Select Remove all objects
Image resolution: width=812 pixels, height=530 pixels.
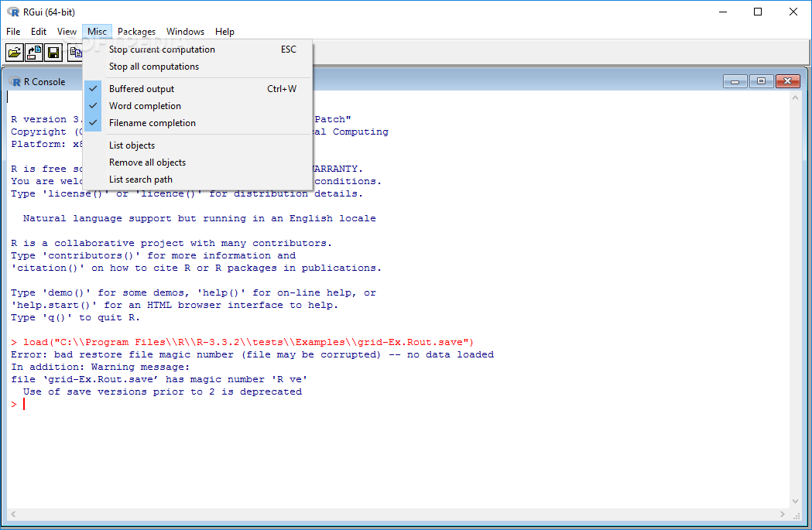198,162
